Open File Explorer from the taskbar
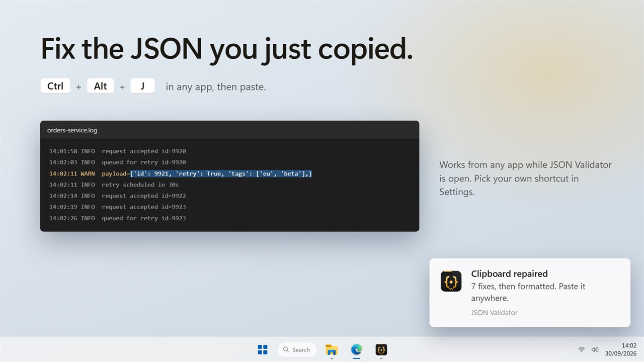The width and height of the screenshot is (644, 362). coord(332,349)
